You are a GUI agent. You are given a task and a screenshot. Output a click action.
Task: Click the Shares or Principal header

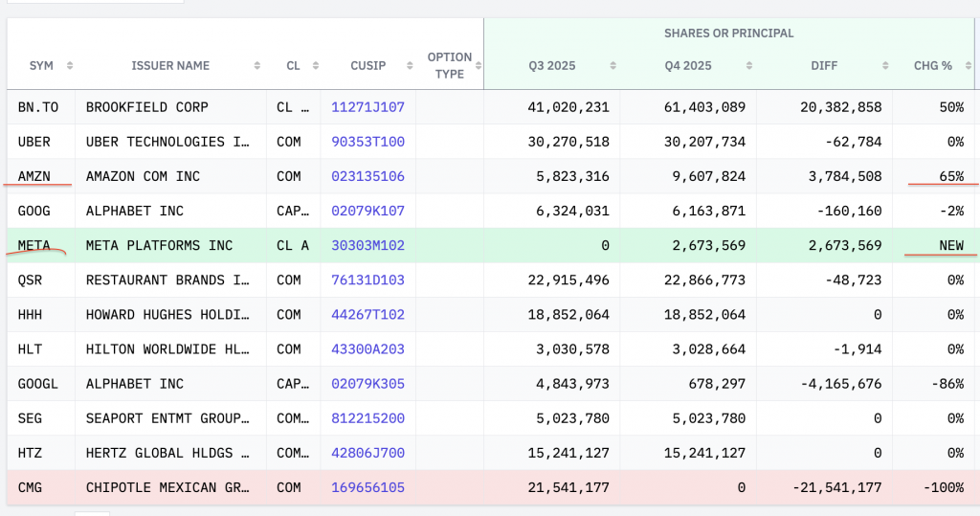click(x=728, y=34)
